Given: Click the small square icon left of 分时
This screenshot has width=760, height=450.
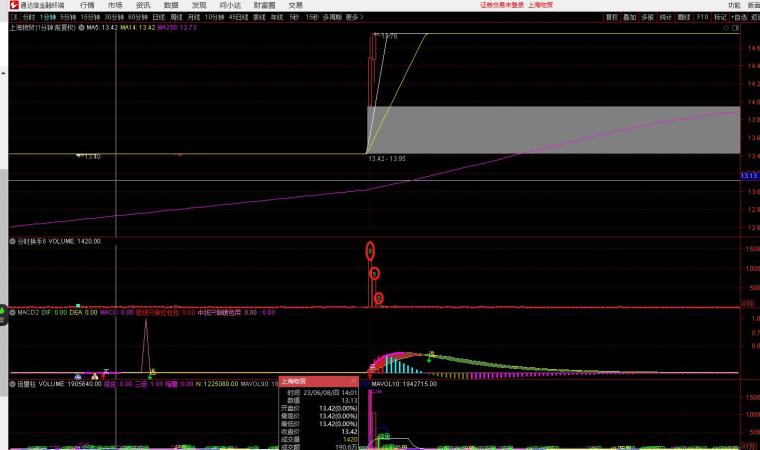Looking at the screenshot, I should click(13, 17).
